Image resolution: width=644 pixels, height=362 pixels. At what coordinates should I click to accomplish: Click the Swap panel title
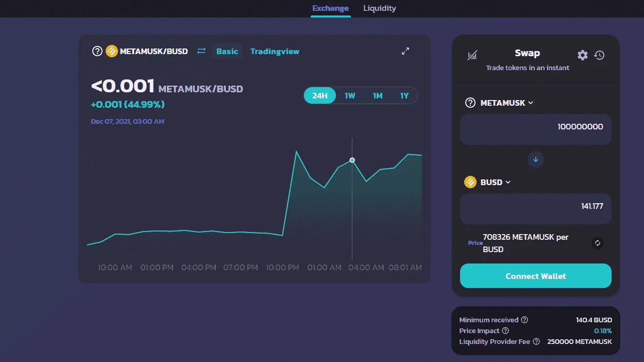click(x=528, y=53)
